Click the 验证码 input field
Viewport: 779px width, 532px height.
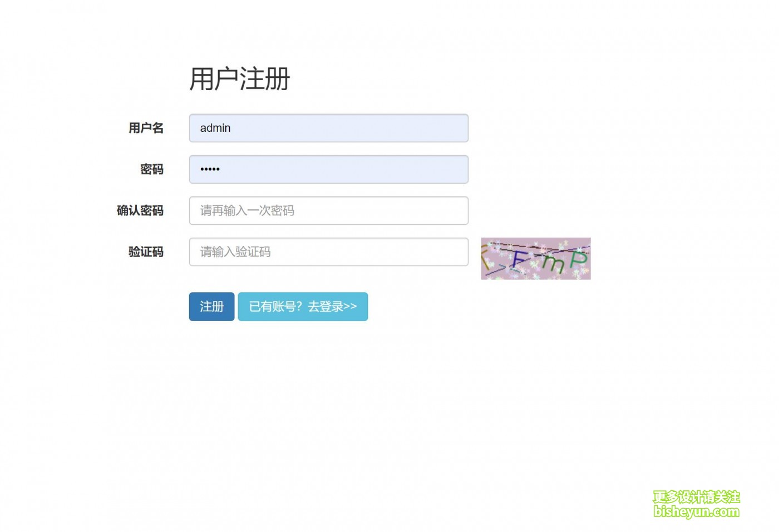coord(328,252)
